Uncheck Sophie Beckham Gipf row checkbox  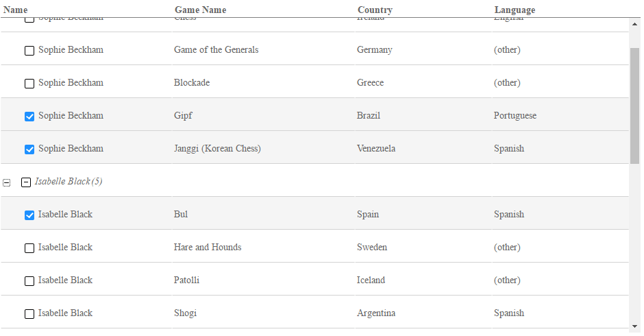point(29,117)
